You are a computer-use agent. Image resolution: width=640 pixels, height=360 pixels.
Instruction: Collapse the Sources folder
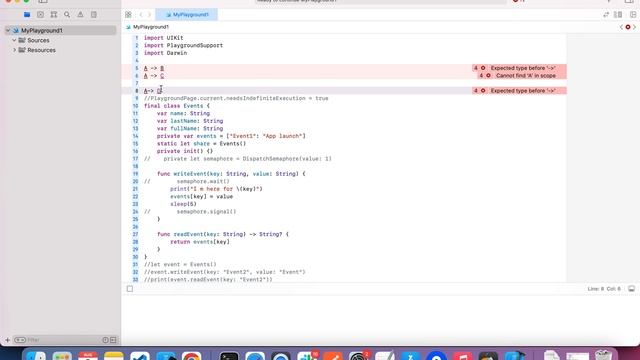pos(14,40)
